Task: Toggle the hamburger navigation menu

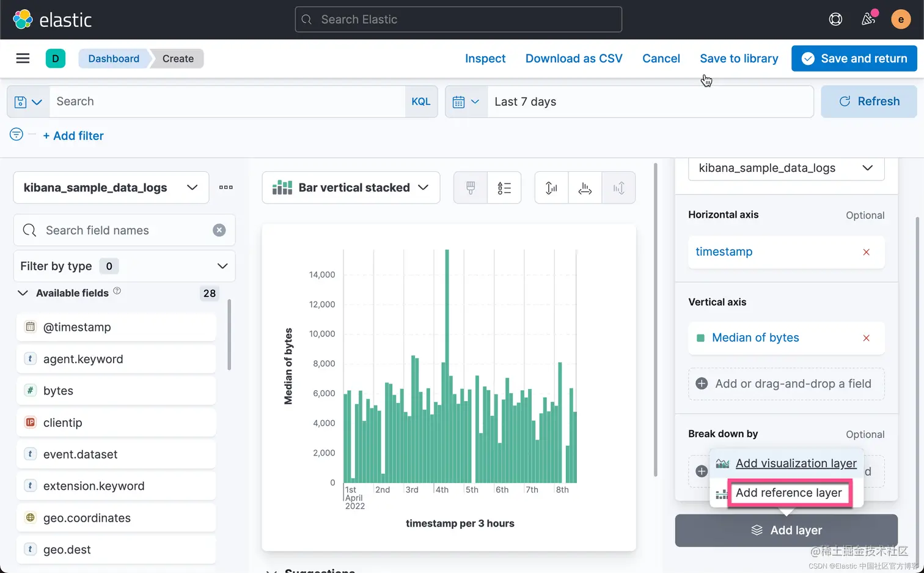Action: tap(23, 58)
